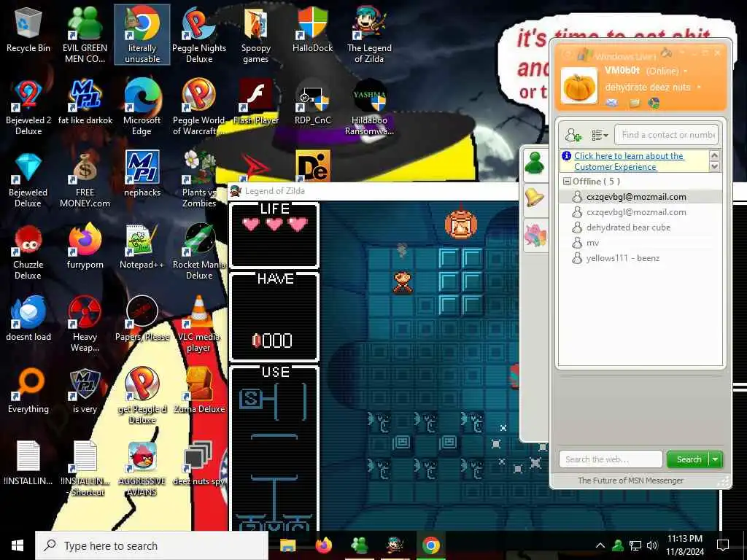This screenshot has height=560, width=747.
Task: Open the !INSTALLIN - Shortcut file
Action: pos(85,469)
